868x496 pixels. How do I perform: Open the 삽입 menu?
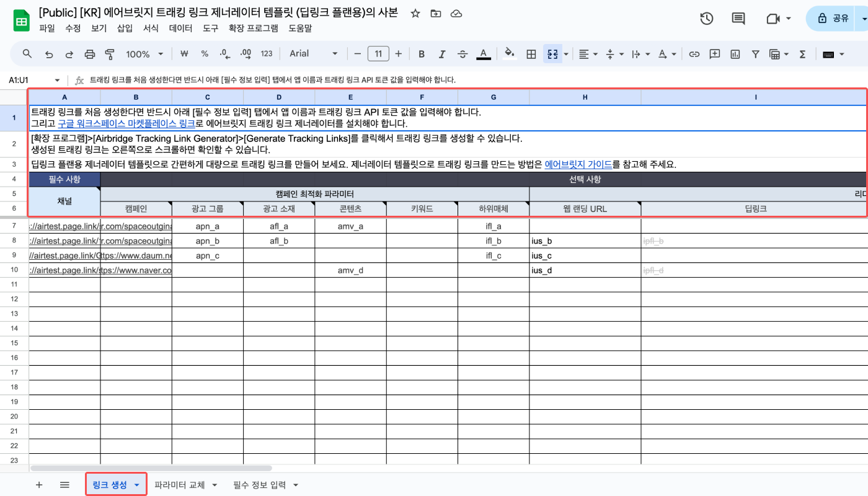pos(125,29)
